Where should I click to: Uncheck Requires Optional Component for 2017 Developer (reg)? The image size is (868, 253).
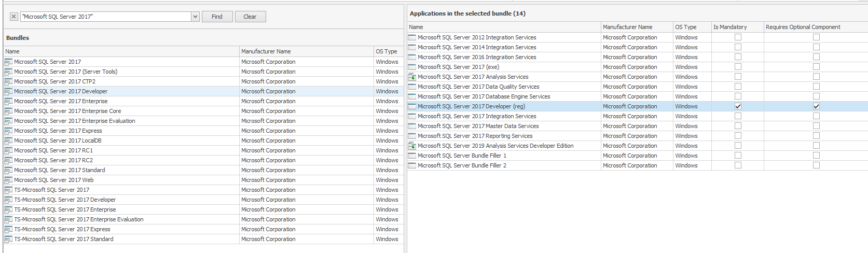click(x=816, y=106)
